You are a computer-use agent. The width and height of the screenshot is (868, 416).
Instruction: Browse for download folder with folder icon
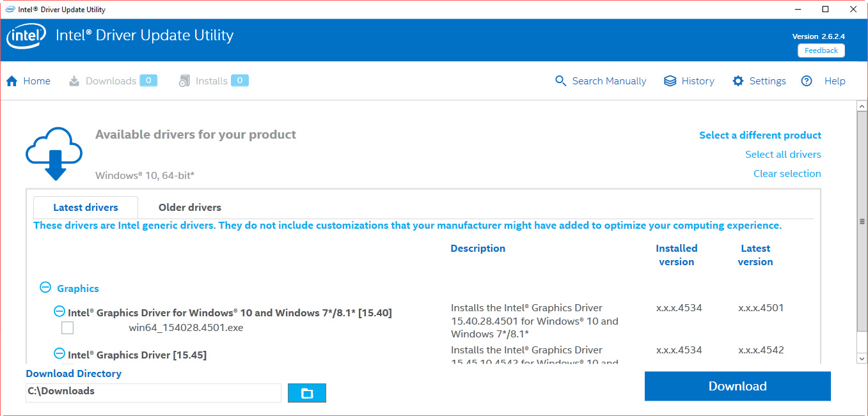tap(307, 393)
